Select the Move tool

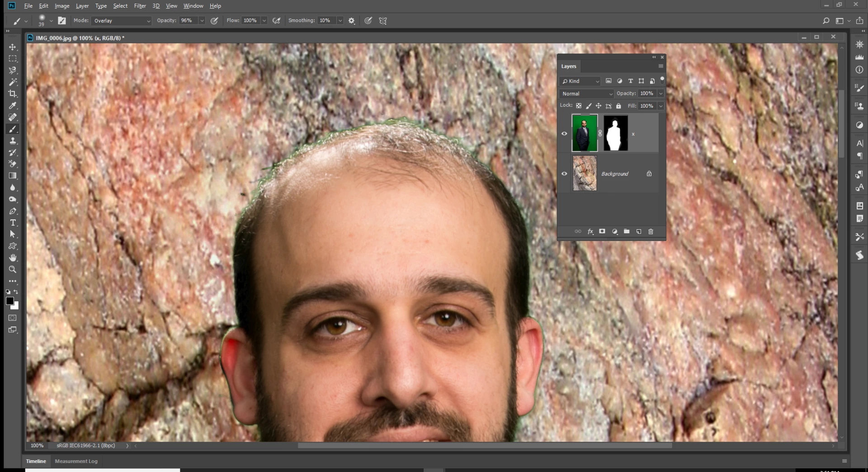[x=13, y=47]
